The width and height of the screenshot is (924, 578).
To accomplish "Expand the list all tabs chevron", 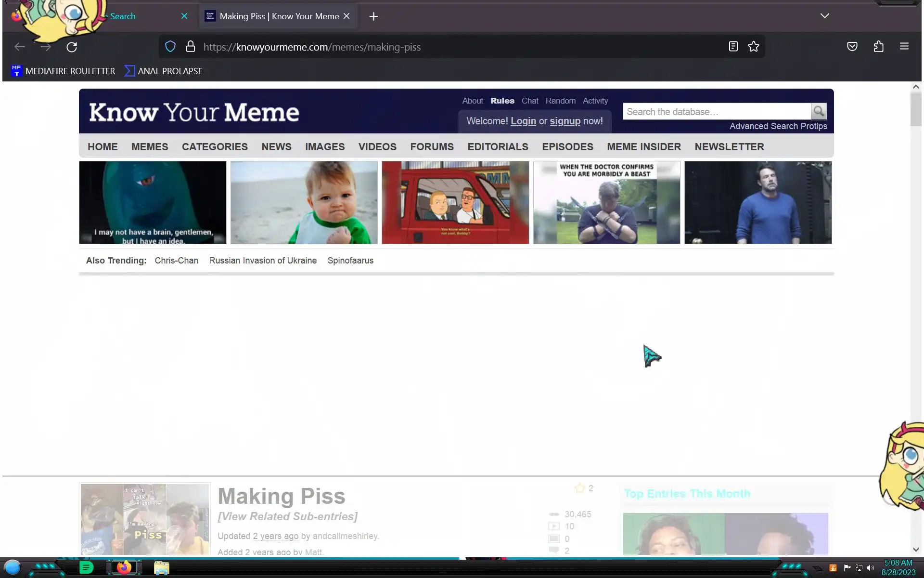I will point(824,16).
